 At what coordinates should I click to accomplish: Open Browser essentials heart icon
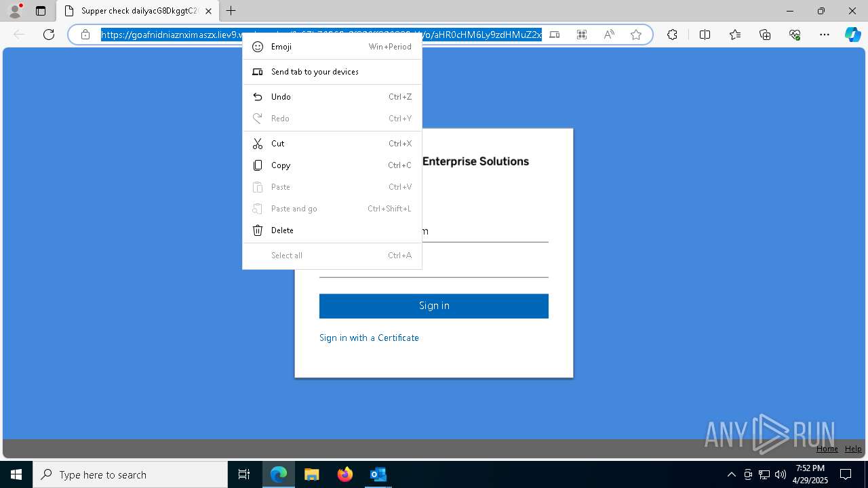[x=795, y=35]
